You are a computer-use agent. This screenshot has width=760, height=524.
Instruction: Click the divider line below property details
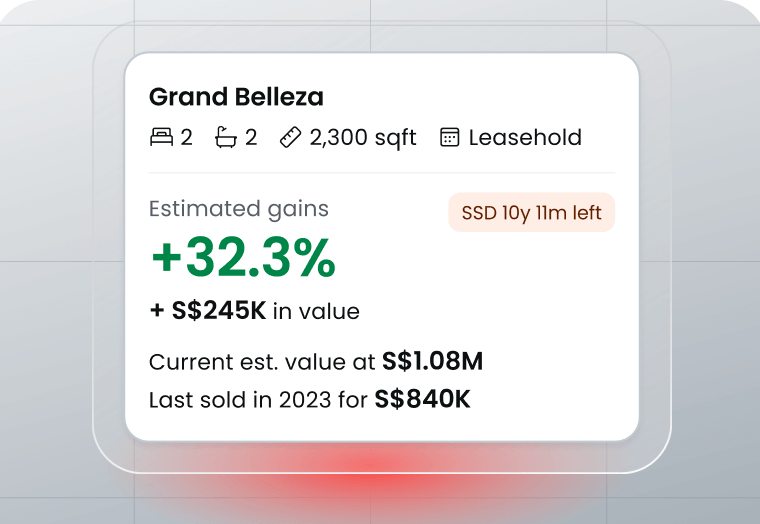click(381, 173)
